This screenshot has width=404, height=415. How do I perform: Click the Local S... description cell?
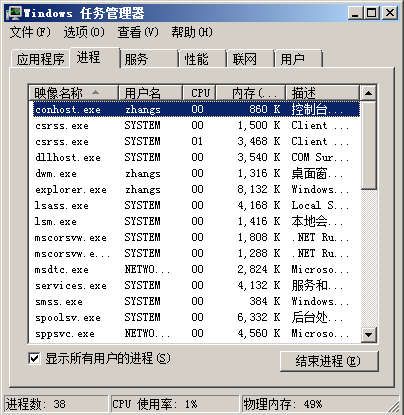click(x=320, y=205)
